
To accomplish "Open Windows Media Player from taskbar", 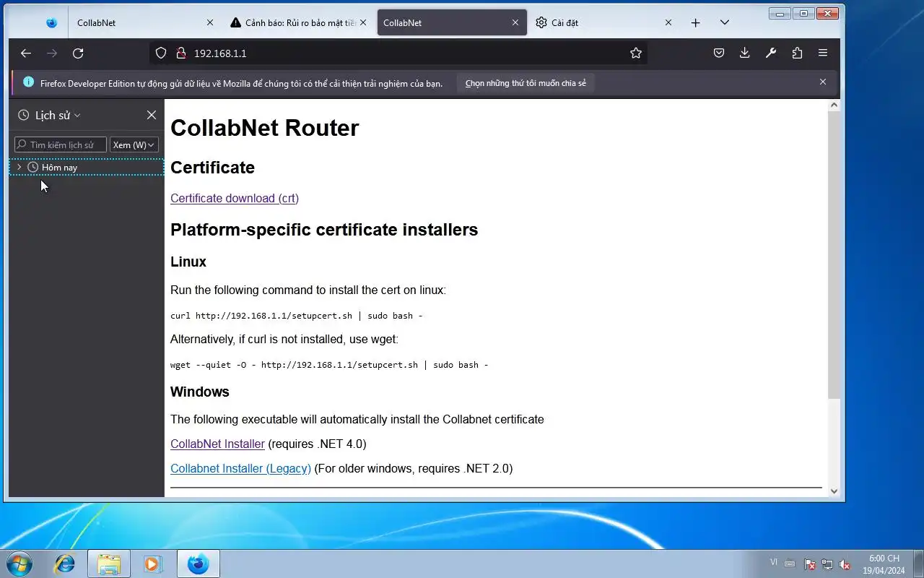I will (153, 564).
